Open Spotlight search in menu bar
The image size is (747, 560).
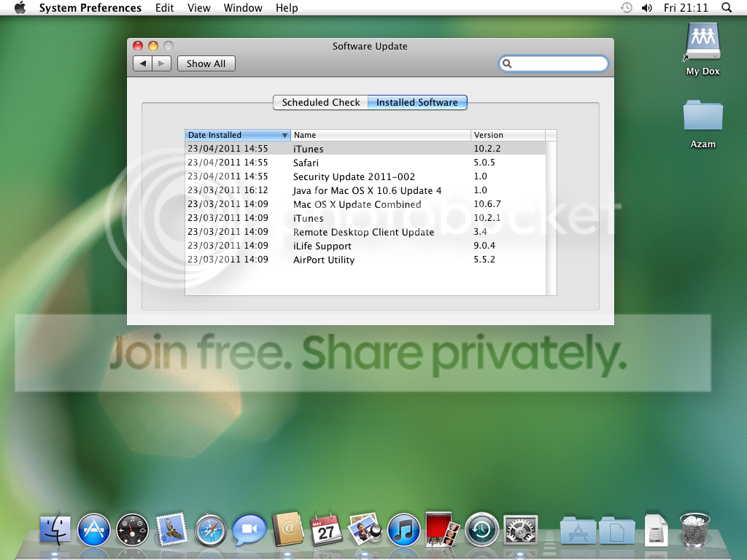tap(727, 7)
